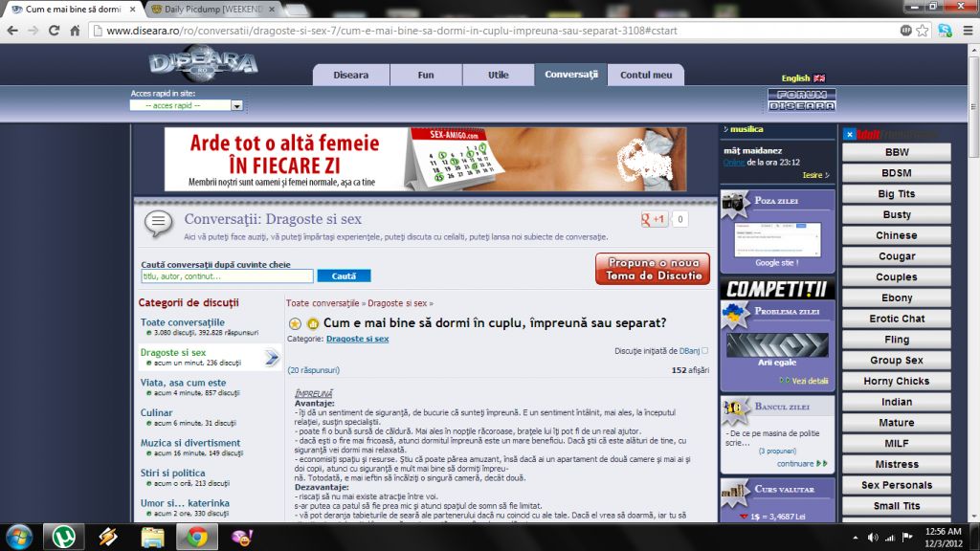Open the Viata, asa cum este category
This screenshot has width=980, height=551.
click(183, 383)
